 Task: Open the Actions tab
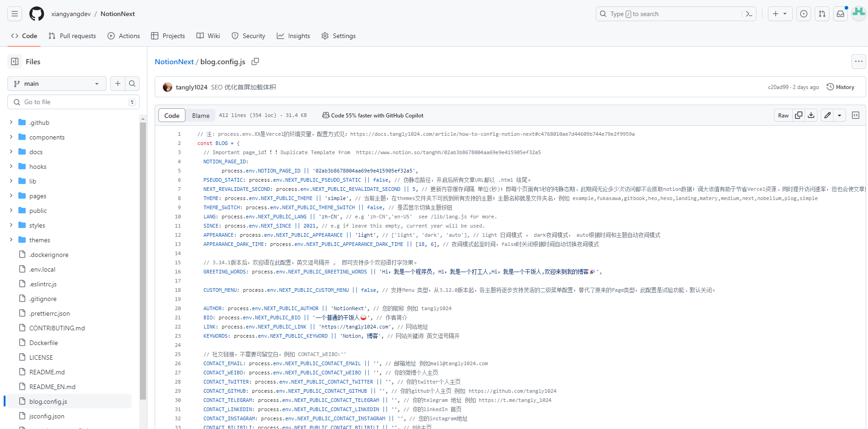123,36
